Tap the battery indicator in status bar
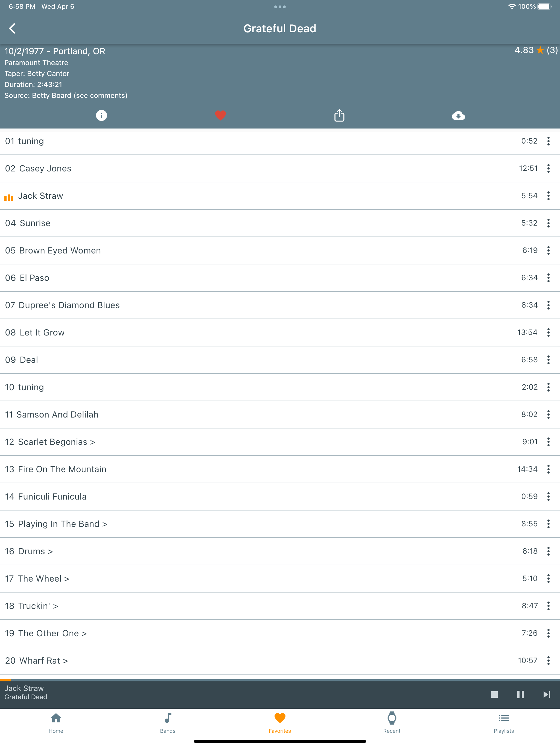Screen dimensions: 560x747 point(544,7)
